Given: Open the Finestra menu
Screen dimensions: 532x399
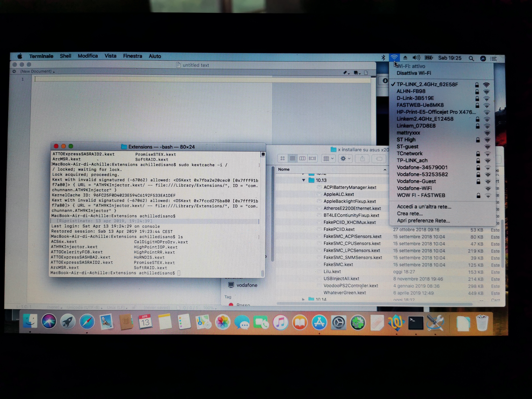Looking at the screenshot, I should click(x=133, y=56).
